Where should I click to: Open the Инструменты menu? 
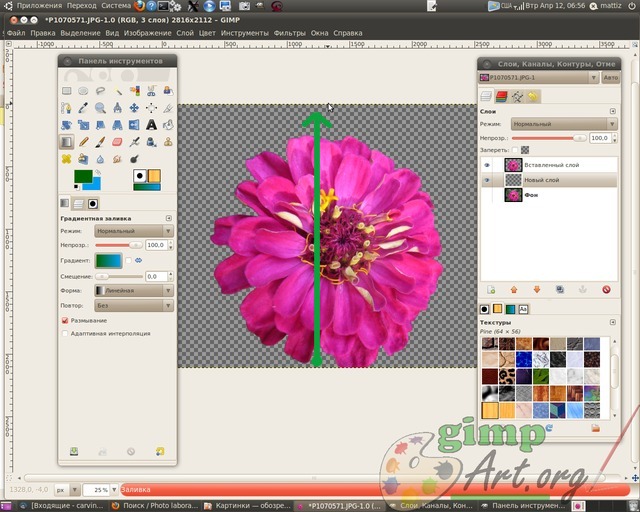pos(245,33)
